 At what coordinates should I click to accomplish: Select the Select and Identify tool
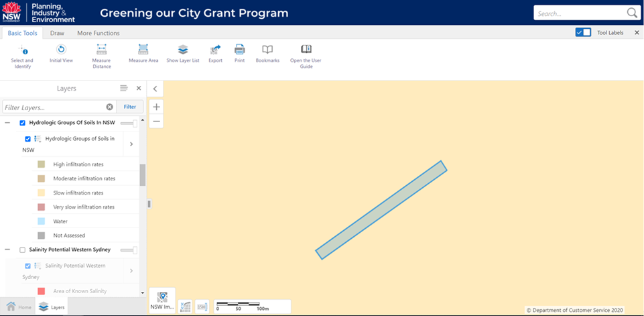[22, 57]
